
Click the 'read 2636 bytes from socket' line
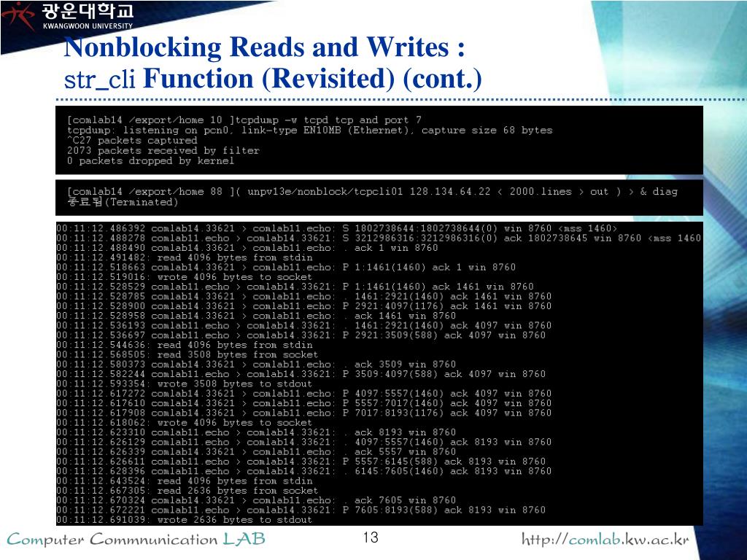[x=187, y=491]
